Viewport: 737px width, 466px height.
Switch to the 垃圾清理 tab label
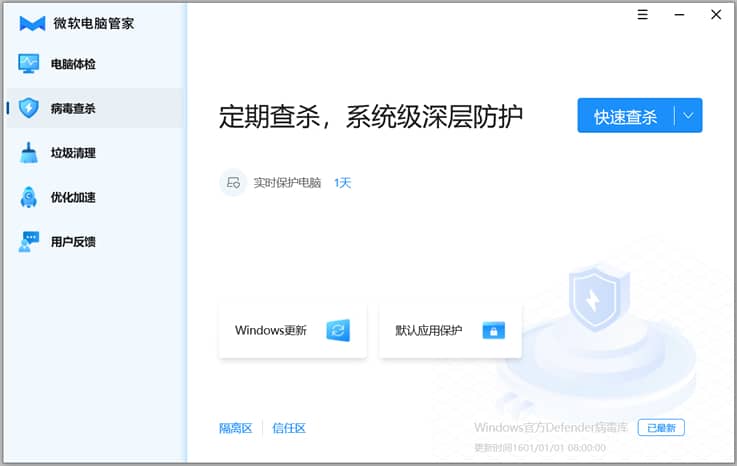pos(73,153)
